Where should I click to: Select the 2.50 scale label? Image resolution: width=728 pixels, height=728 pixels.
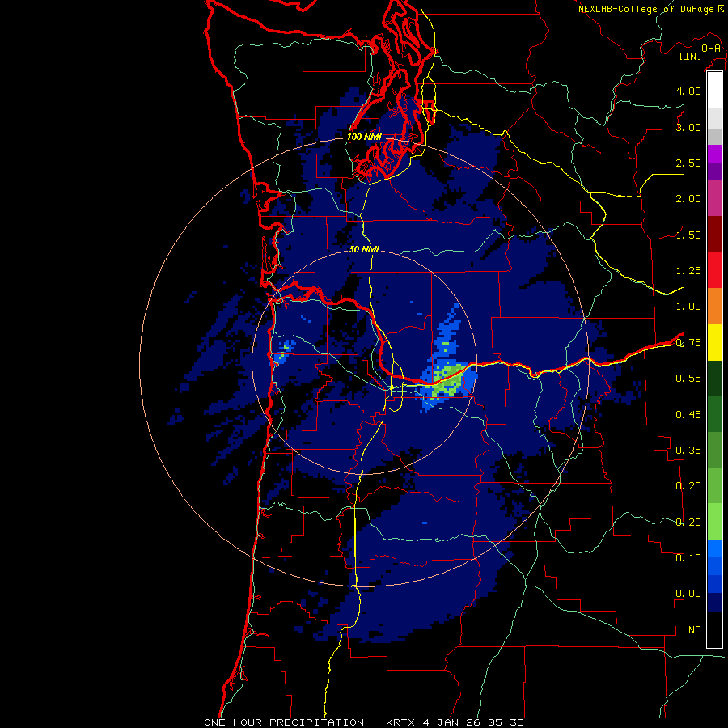688,163
